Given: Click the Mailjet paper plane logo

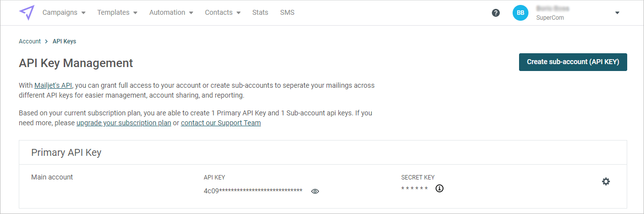Looking at the screenshot, I should (x=27, y=13).
